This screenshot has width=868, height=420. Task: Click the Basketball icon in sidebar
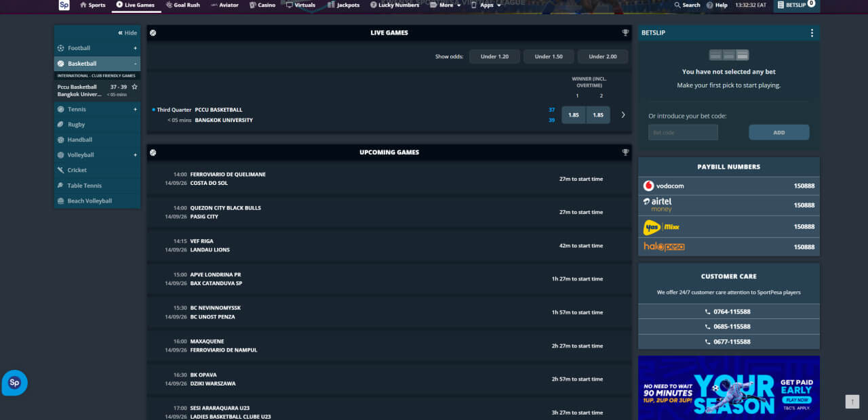click(x=61, y=64)
